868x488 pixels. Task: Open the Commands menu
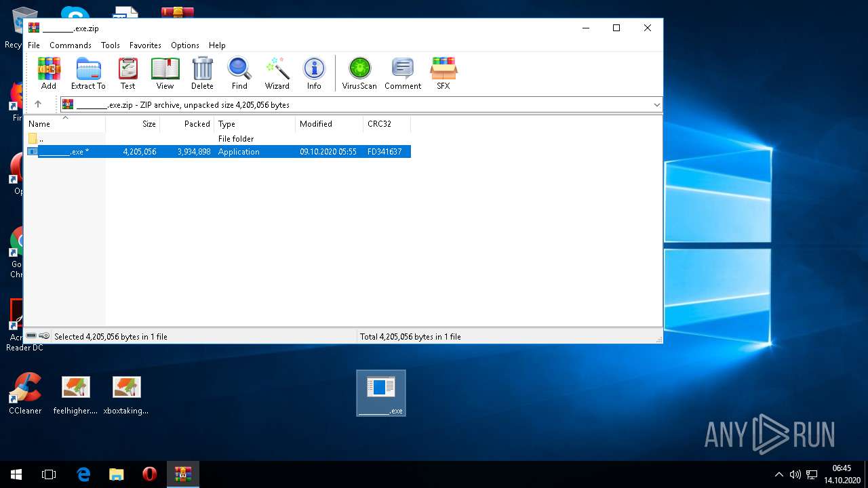(x=71, y=45)
